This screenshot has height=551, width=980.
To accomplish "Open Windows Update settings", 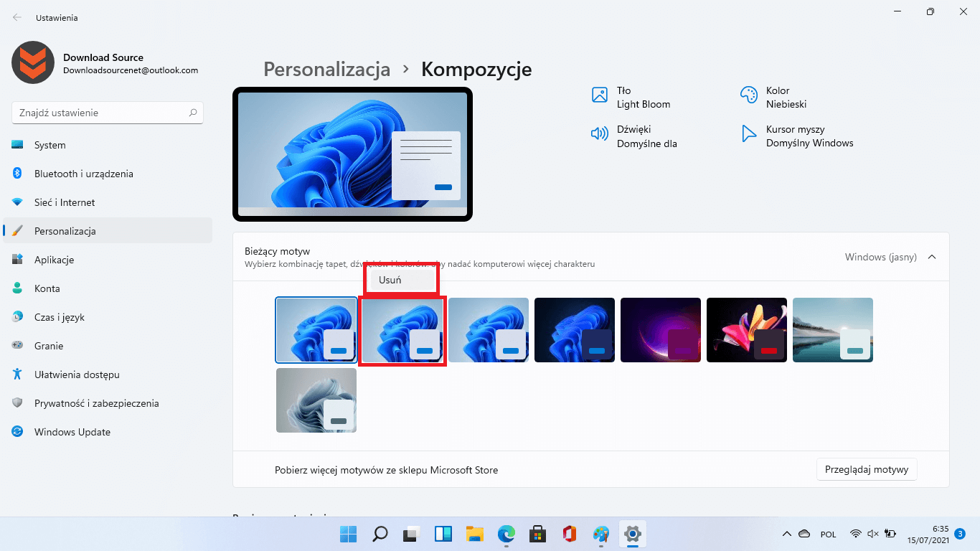I will tap(108, 432).
